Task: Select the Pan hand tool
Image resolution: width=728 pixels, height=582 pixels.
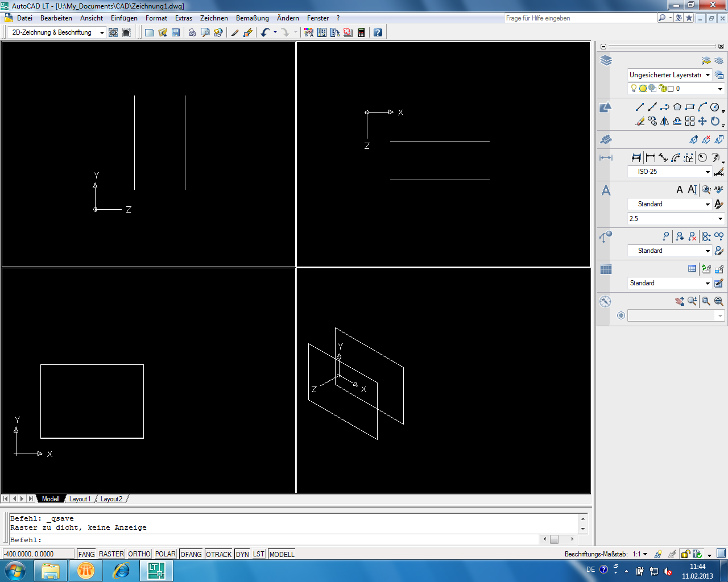Action: click(680, 301)
